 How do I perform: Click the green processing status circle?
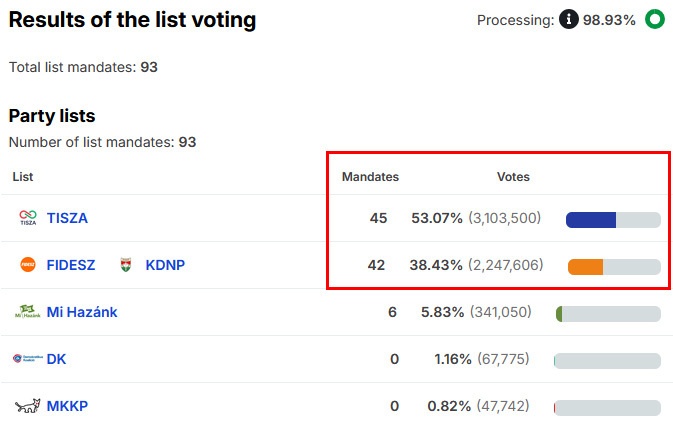click(655, 20)
